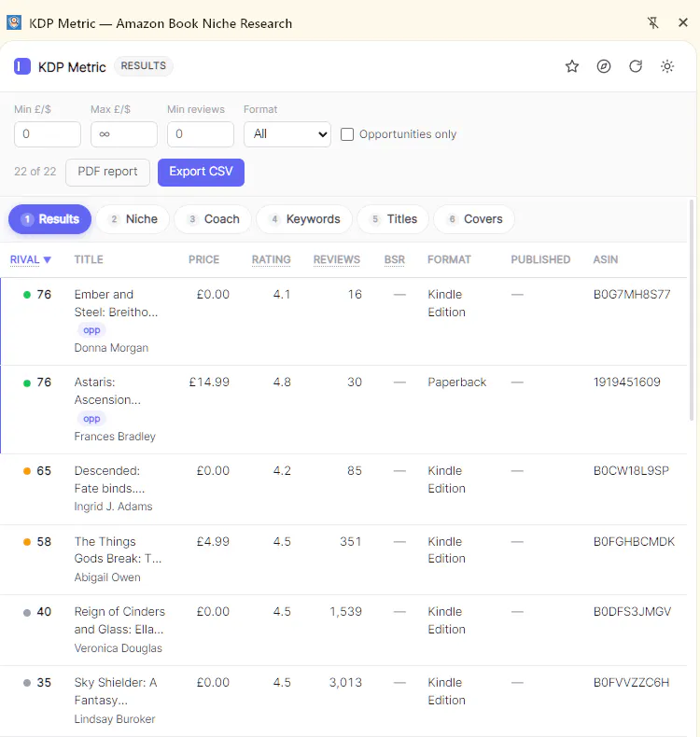Click the 3,013 reviews value
The width and height of the screenshot is (700, 737).
pyautogui.click(x=345, y=683)
